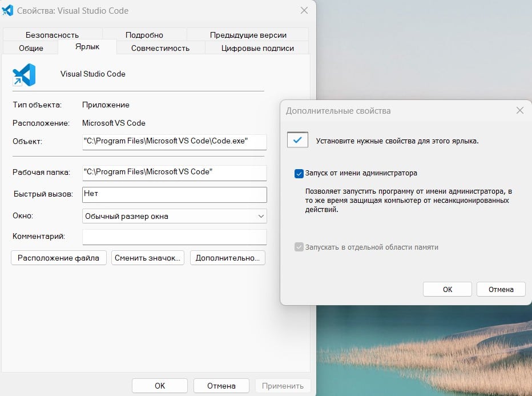Close the Дополнительные свойства dialog
The height and width of the screenshot is (396, 532).
point(520,110)
